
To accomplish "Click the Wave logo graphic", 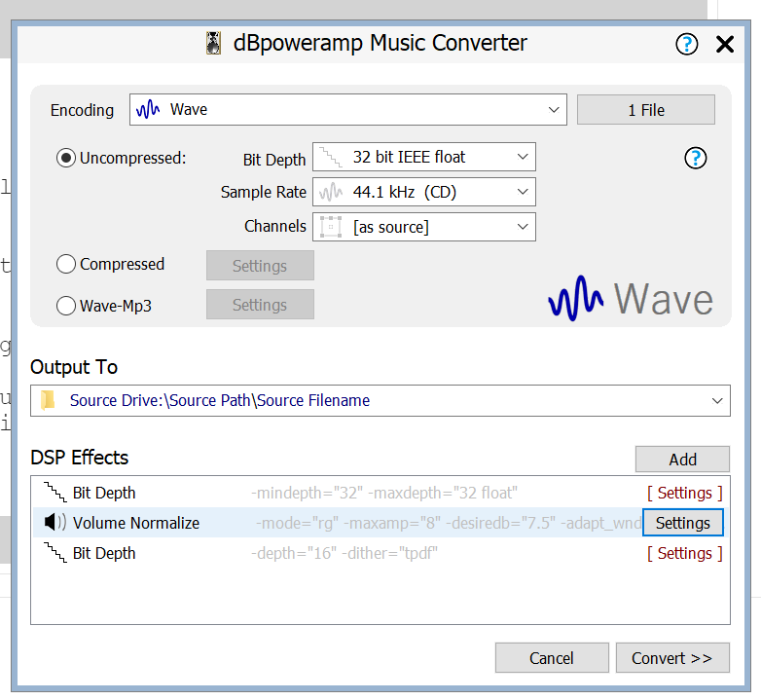I will pos(630,298).
